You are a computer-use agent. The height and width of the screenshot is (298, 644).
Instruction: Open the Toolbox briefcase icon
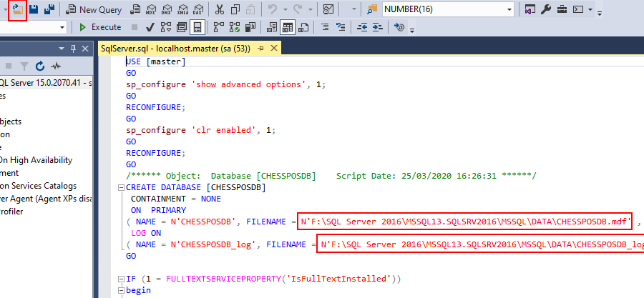click(x=562, y=9)
